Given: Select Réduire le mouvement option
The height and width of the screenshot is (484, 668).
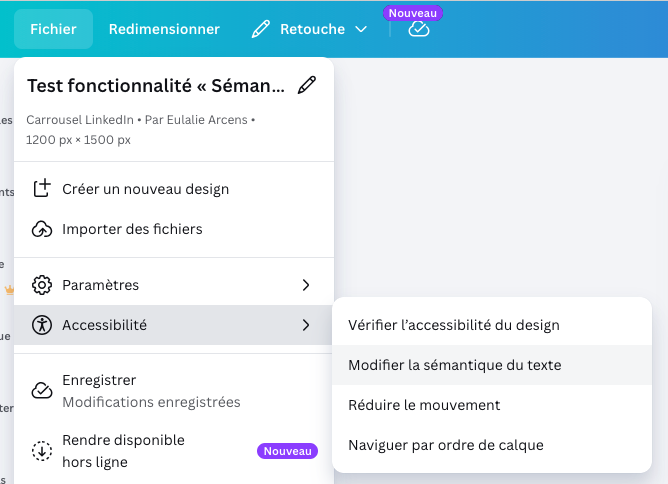Looking at the screenshot, I should click(x=424, y=405).
